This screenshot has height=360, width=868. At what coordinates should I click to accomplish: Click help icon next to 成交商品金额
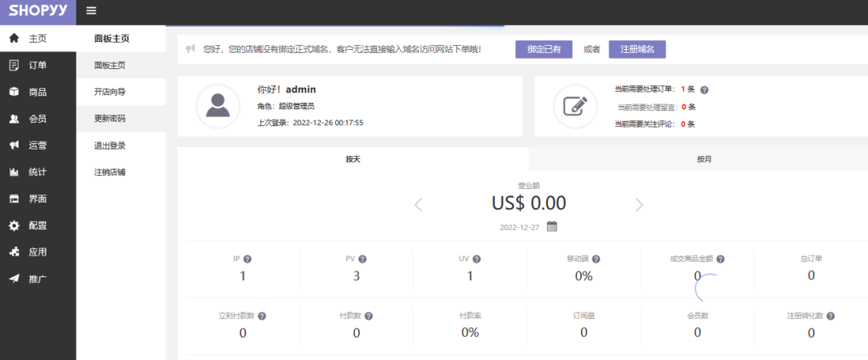tap(720, 259)
